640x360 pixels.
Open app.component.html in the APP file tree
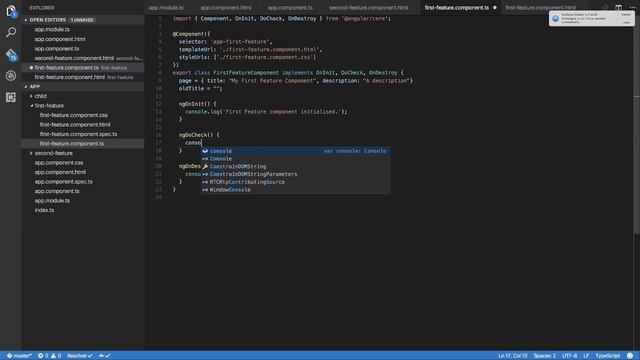point(82,172)
